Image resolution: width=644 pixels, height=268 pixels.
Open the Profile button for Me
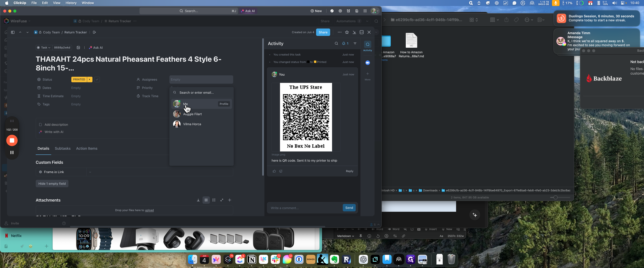click(224, 104)
